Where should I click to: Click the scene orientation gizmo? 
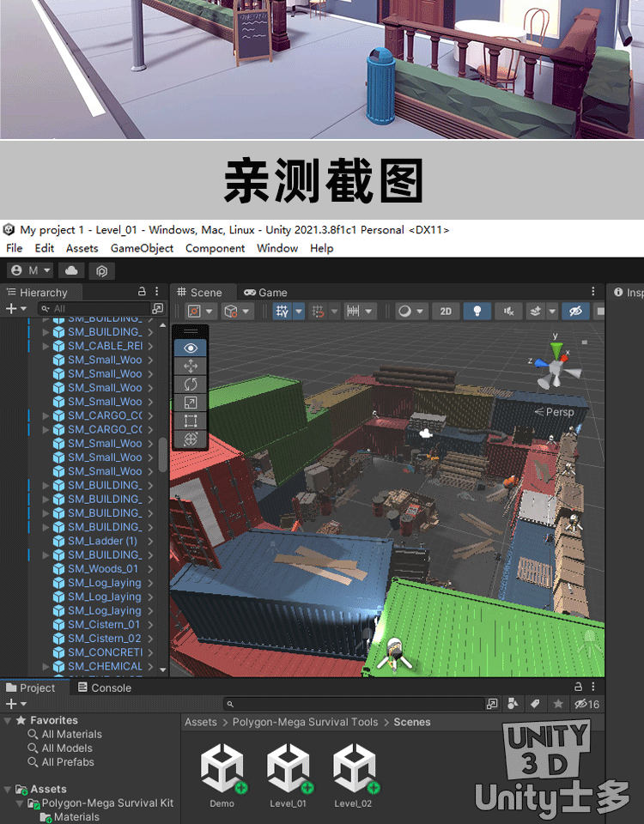(x=556, y=367)
